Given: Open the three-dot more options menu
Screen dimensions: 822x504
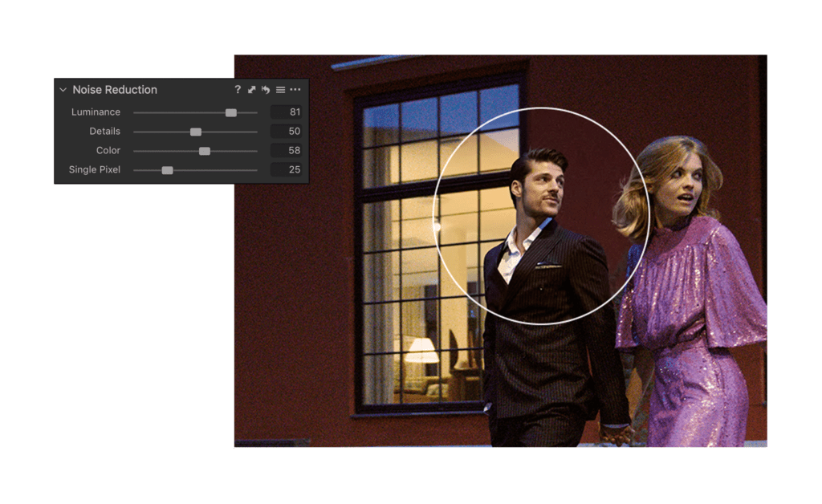Looking at the screenshot, I should pyautogui.click(x=295, y=90).
